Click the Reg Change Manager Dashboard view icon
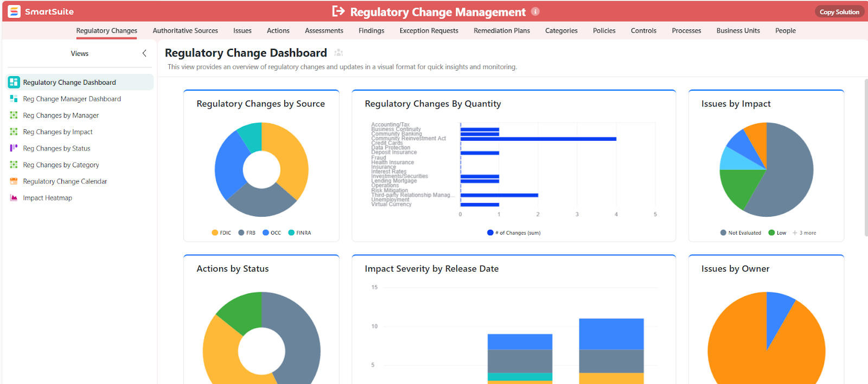Image resolution: width=868 pixels, height=384 pixels. pos(14,99)
